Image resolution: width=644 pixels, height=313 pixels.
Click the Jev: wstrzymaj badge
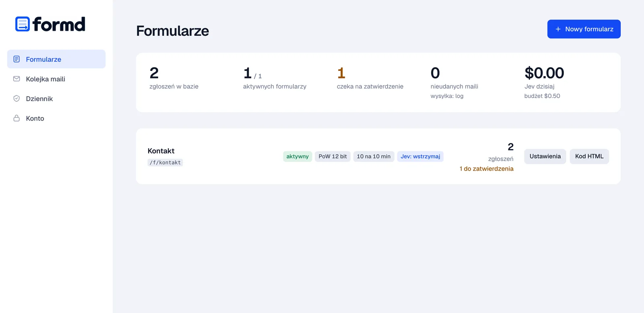tap(420, 156)
